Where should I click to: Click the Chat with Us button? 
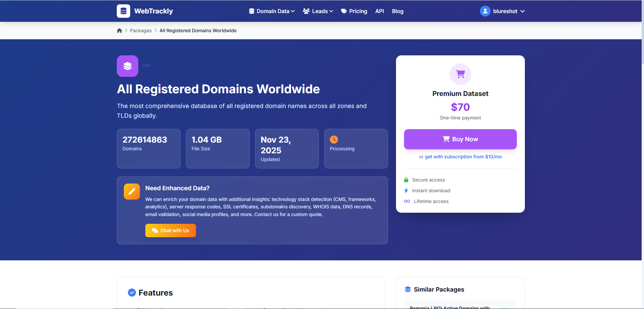[x=170, y=230]
